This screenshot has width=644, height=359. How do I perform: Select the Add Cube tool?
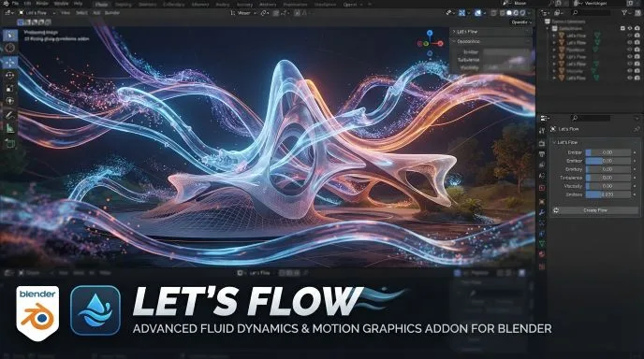[10, 143]
